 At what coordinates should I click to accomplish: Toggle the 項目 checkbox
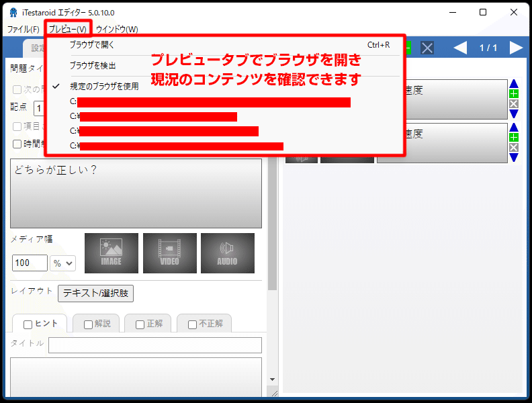pyautogui.click(x=17, y=126)
